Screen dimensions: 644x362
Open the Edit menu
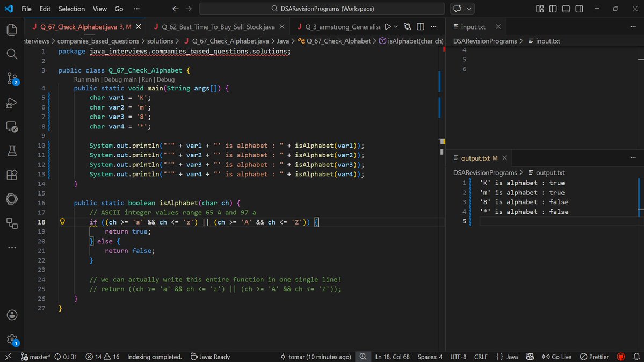[x=45, y=9]
